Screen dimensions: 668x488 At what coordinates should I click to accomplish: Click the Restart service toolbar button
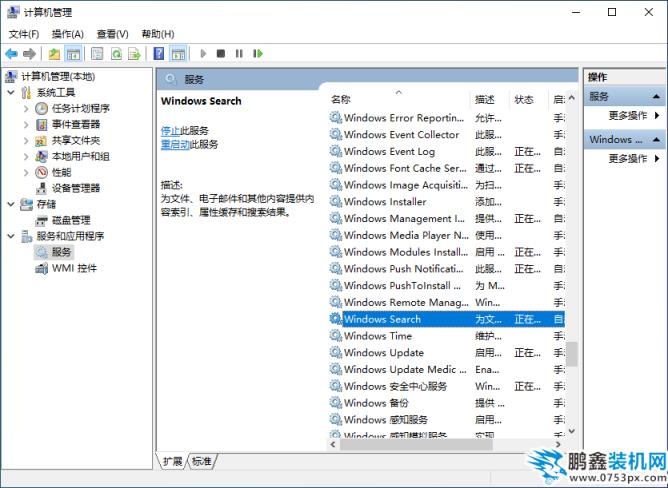point(258,54)
